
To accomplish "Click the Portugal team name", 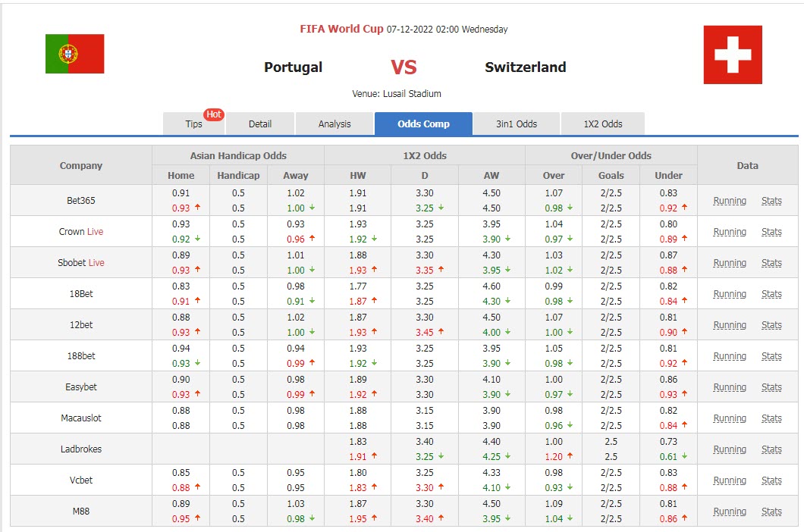I will point(293,67).
